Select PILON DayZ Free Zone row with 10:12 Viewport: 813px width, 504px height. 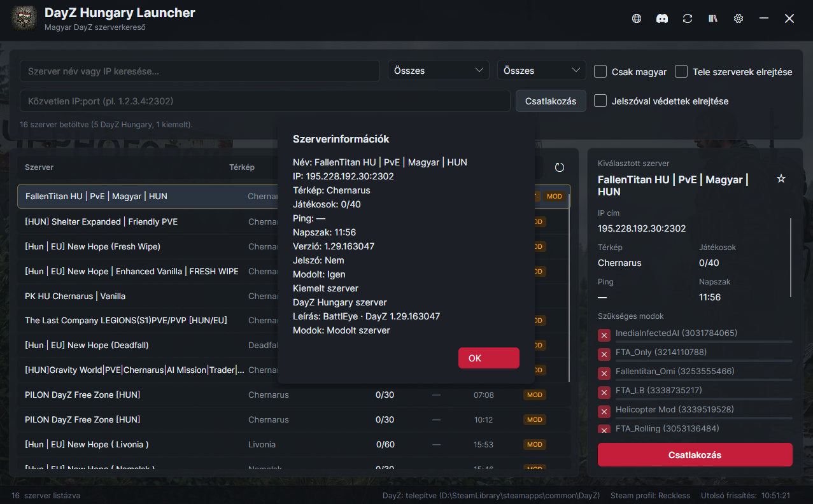coord(293,420)
